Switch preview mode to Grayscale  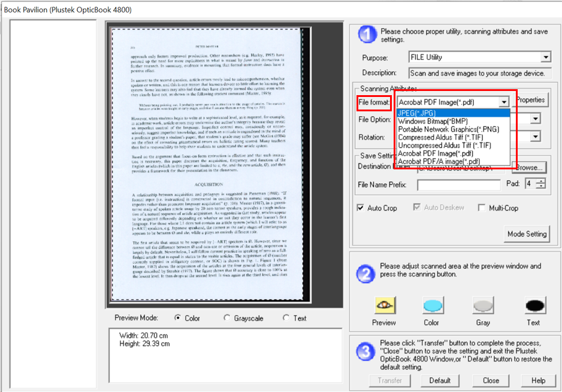click(226, 318)
